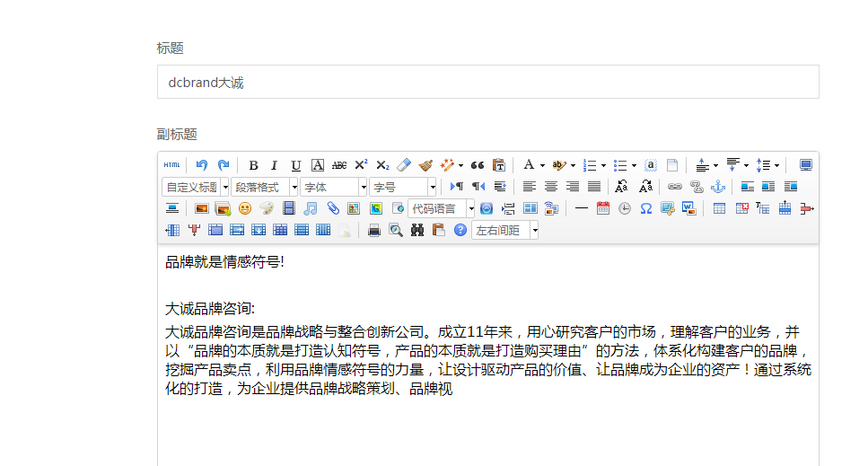The height and width of the screenshot is (466, 868).
Task: Open multi-image upload
Action: [224, 208]
